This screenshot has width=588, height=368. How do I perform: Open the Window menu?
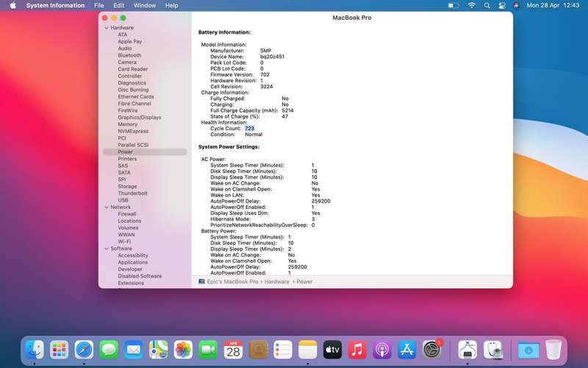tap(145, 6)
